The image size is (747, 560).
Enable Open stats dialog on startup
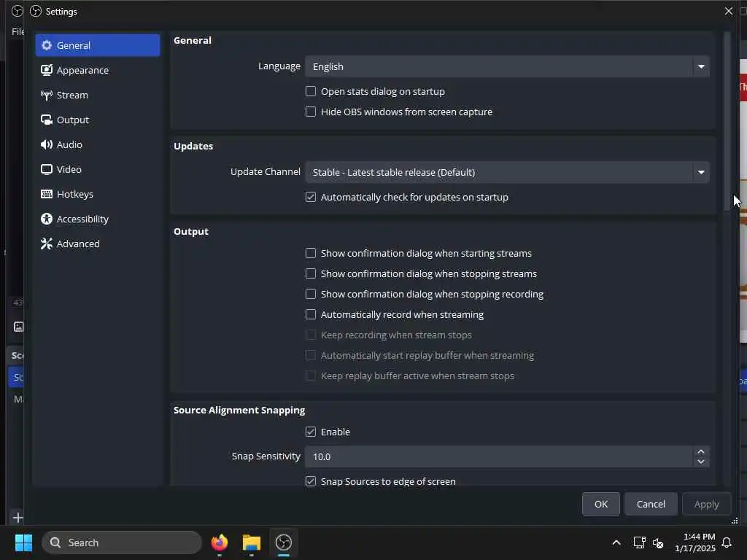pyautogui.click(x=311, y=91)
